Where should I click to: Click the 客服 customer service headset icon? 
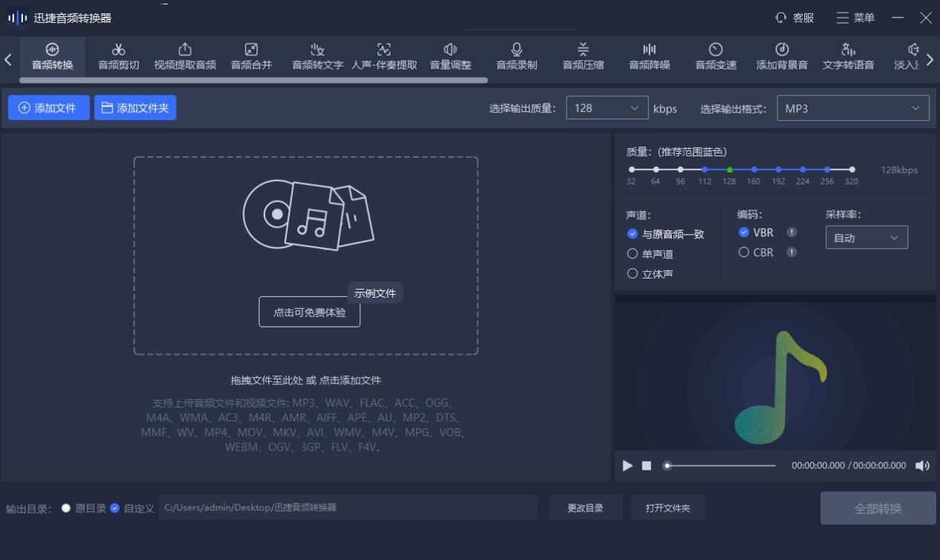click(781, 18)
